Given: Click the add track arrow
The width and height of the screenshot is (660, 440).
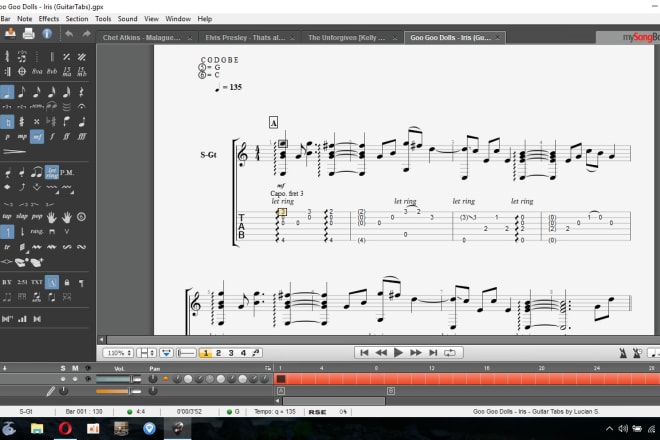Looking at the screenshot, I should pyautogui.click(x=5, y=368).
